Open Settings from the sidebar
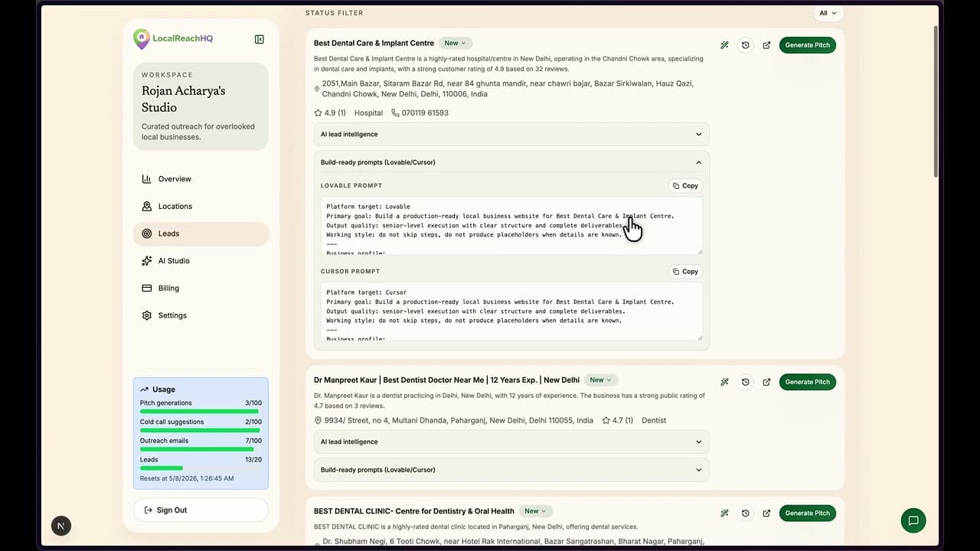980x551 pixels. [172, 315]
